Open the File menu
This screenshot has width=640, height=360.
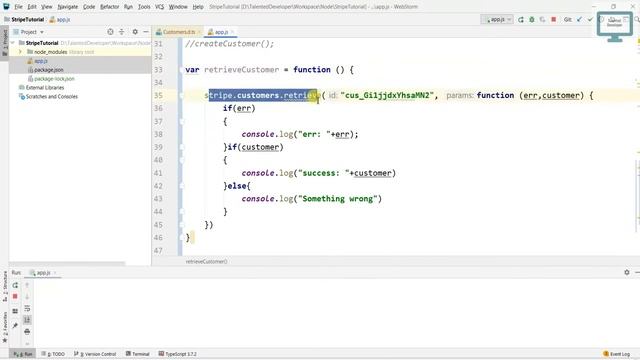coord(18,7)
